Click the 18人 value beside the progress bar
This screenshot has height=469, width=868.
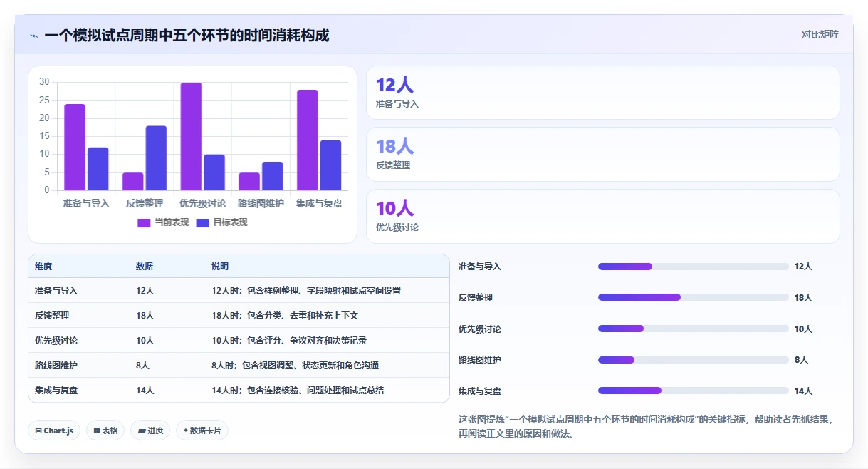pos(803,297)
